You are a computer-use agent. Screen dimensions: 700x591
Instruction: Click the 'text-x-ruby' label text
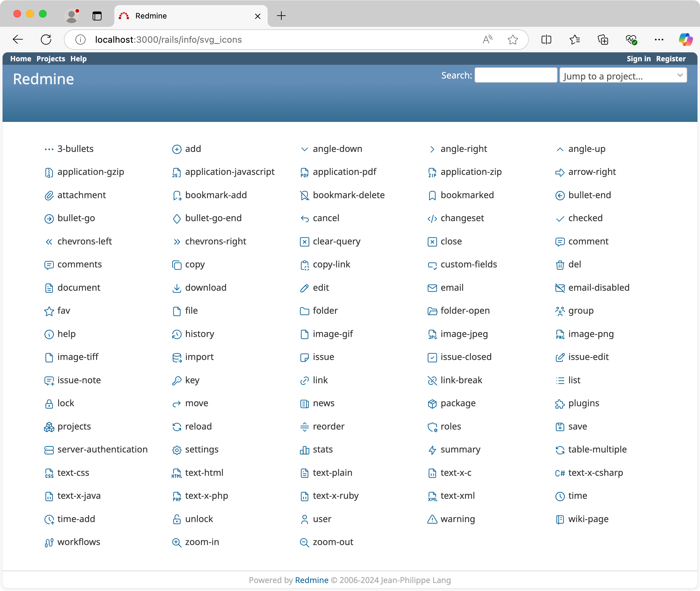tap(336, 496)
